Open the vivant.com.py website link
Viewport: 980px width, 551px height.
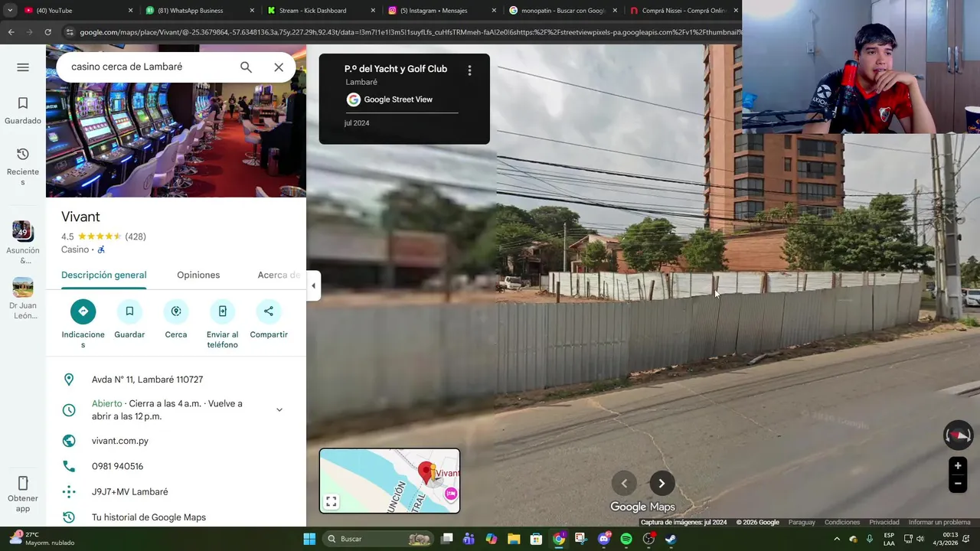120,441
